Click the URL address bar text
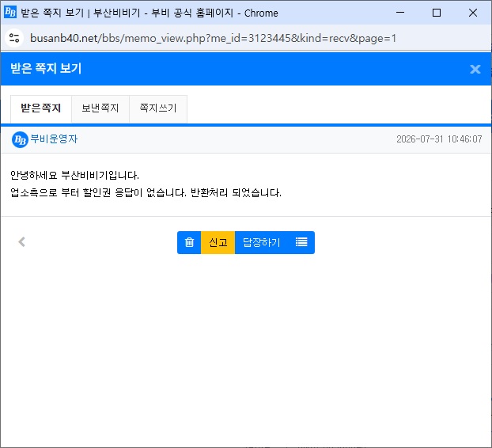The width and height of the screenshot is (492, 448). click(x=213, y=39)
